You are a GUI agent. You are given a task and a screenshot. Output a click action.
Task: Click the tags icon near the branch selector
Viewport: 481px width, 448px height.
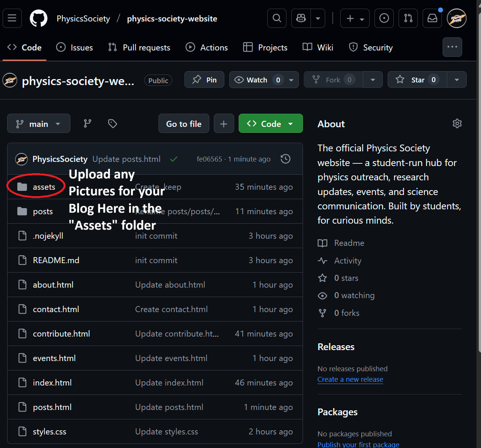pos(112,123)
